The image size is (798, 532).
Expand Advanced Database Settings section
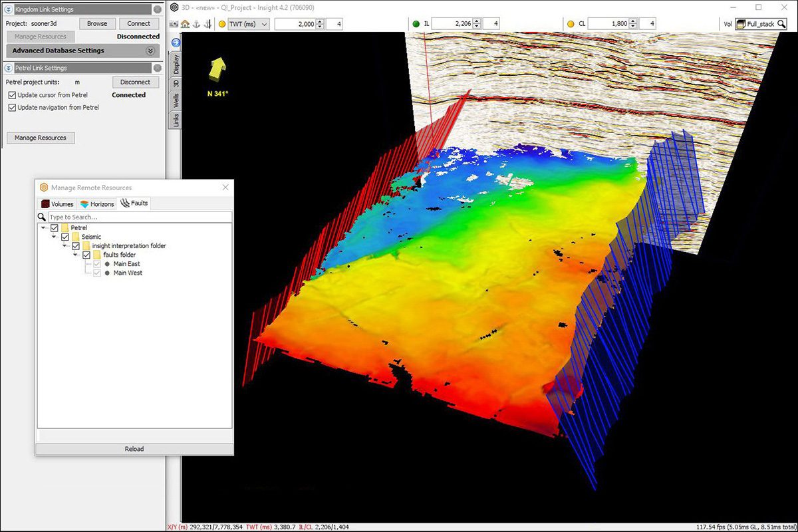tap(150, 51)
